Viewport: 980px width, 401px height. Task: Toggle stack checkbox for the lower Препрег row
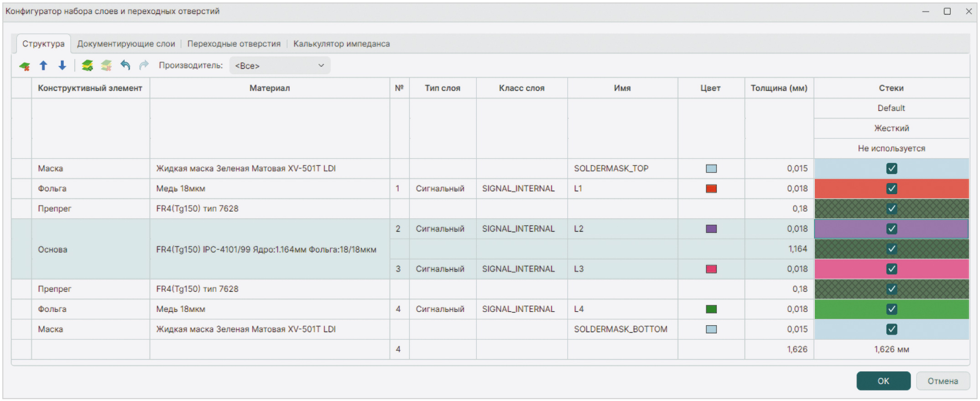(x=891, y=289)
